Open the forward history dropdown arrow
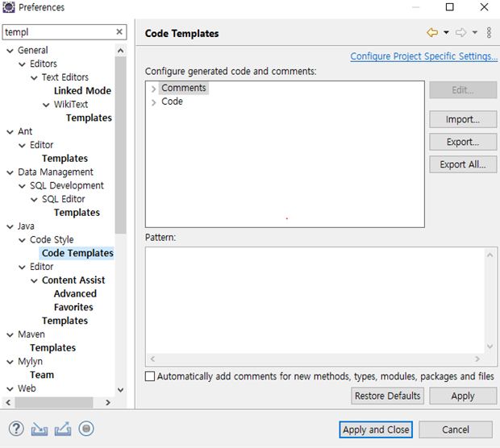 (x=475, y=32)
